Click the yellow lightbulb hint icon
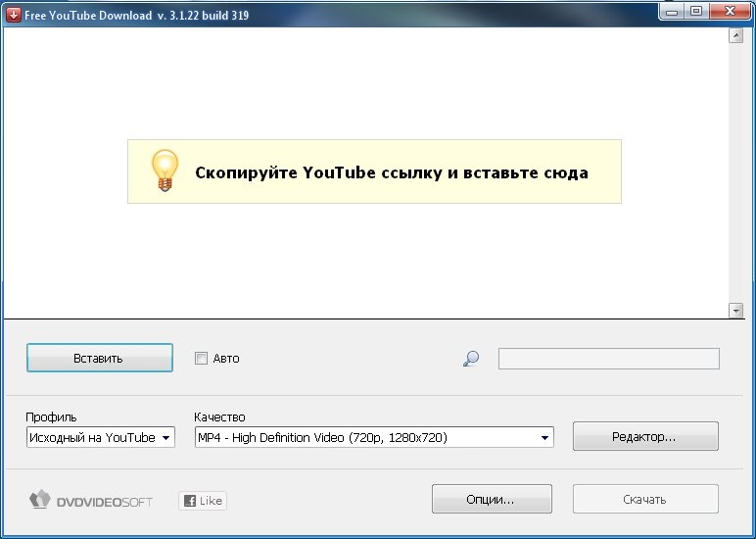This screenshot has width=756, height=539. tap(164, 171)
